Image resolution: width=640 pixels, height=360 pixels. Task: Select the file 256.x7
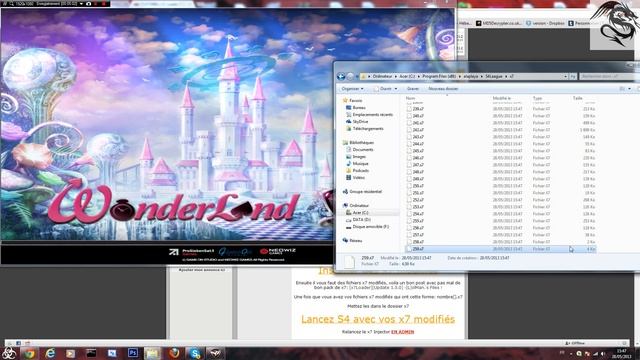(x=501, y=228)
